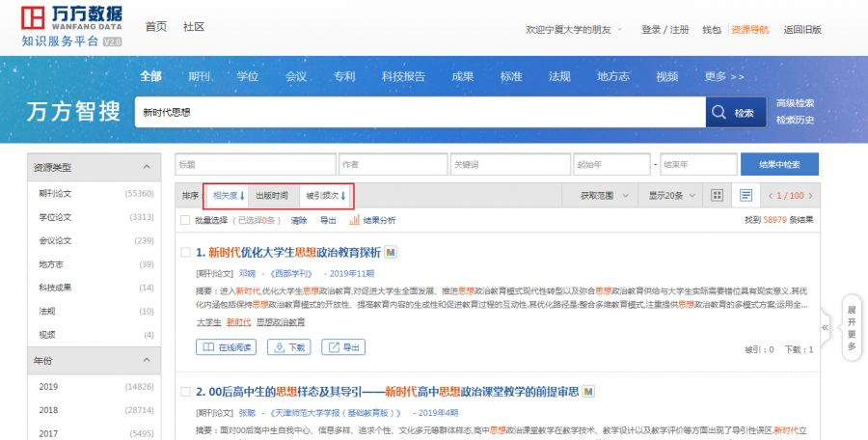Click the 作者 filter input field
The height and width of the screenshot is (440, 868).
(x=393, y=164)
